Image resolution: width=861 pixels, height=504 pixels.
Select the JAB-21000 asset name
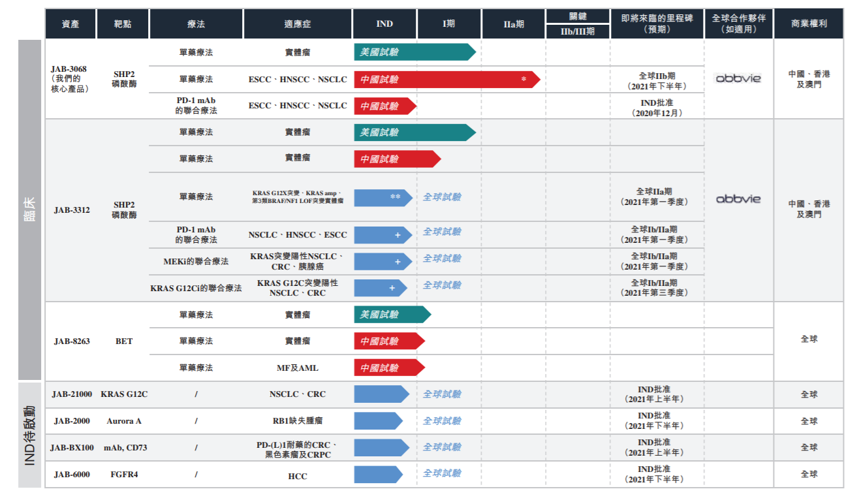click(72, 394)
